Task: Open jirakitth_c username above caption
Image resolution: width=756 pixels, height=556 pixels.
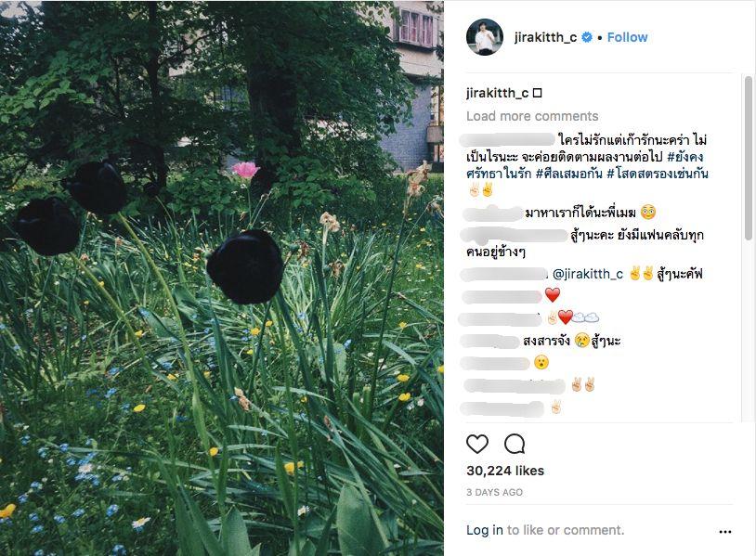Action: coord(497,93)
